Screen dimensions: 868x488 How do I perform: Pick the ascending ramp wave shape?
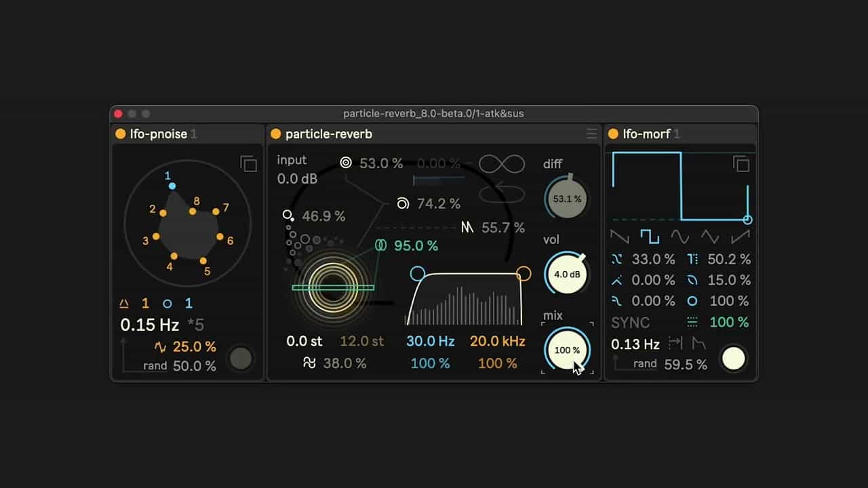[x=740, y=237]
